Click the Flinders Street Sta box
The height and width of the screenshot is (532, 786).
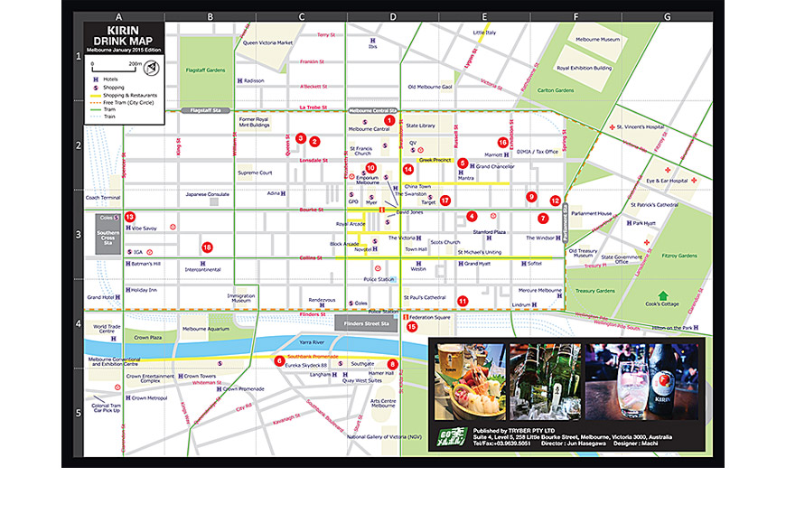tap(367, 323)
